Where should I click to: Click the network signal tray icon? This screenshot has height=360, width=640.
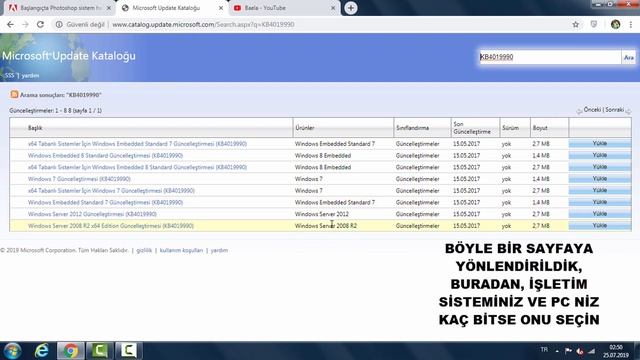[591, 351]
